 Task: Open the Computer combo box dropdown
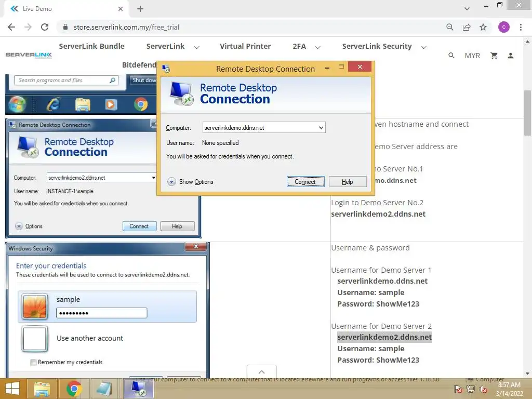point(321,128)
